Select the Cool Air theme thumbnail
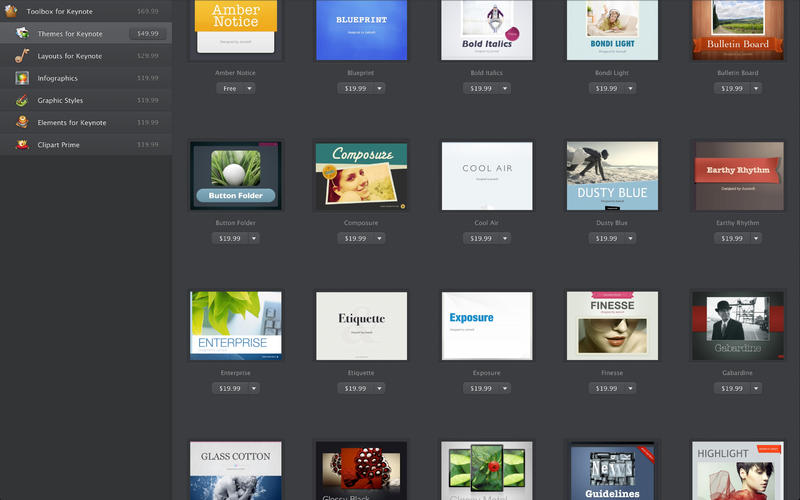Image resolution: width=800 pixels, height=500 pixels. [487, 176]
